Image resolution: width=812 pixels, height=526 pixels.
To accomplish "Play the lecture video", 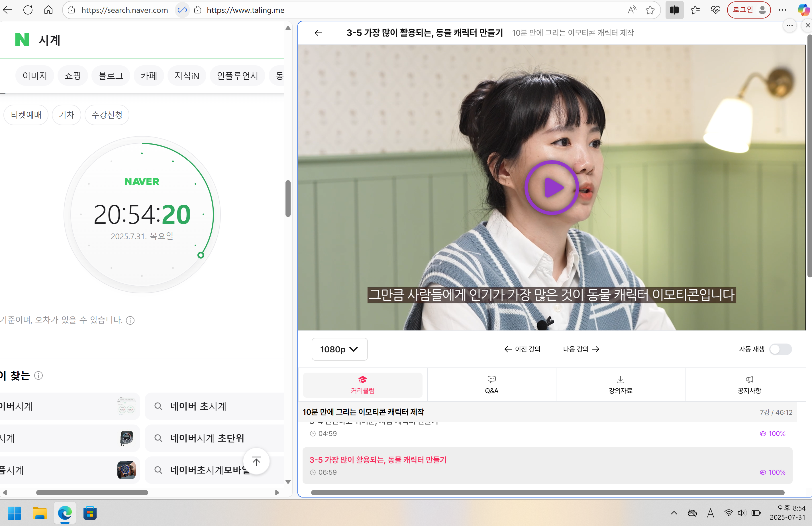I will [551, 187].
